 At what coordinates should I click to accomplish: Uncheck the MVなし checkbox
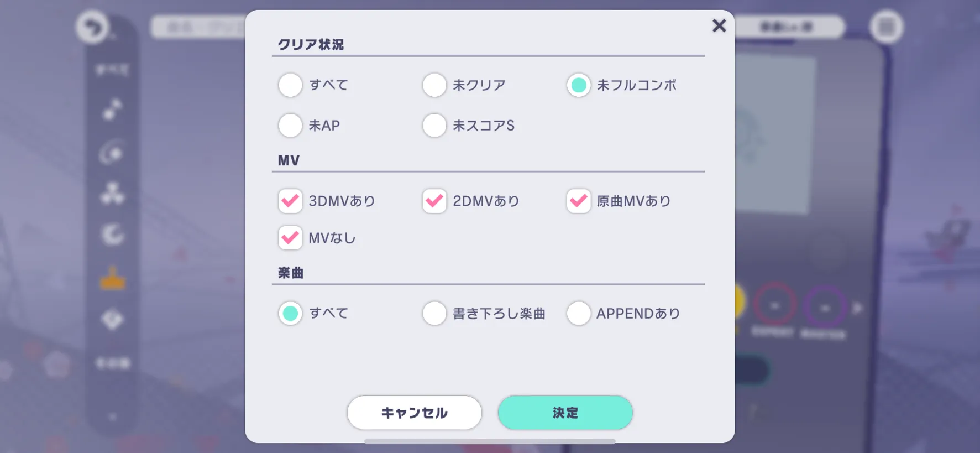[x=290, y=238]
